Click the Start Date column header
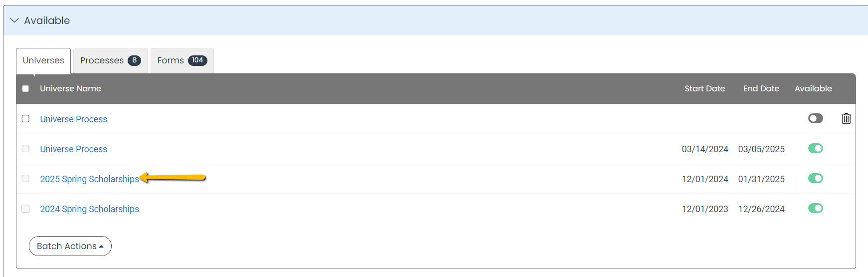The width and height of the screenshot is (868, 277). (x=704, y=88)
